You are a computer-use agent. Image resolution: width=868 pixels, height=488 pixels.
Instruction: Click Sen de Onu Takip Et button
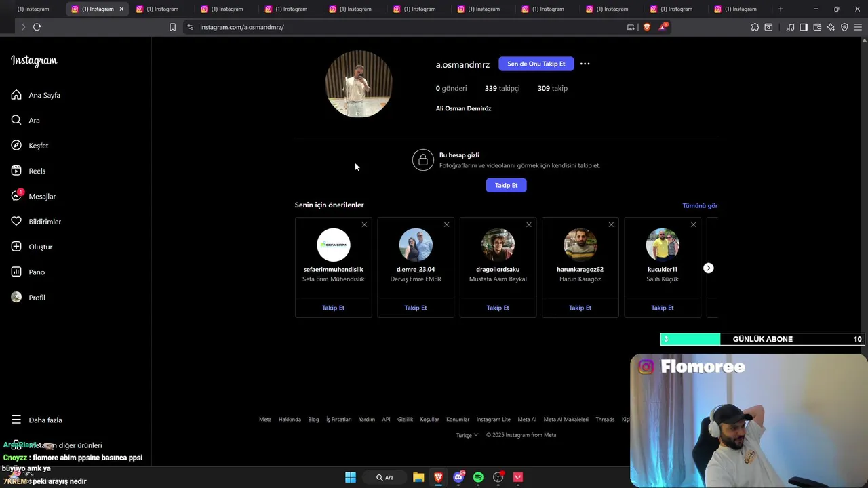536,64
